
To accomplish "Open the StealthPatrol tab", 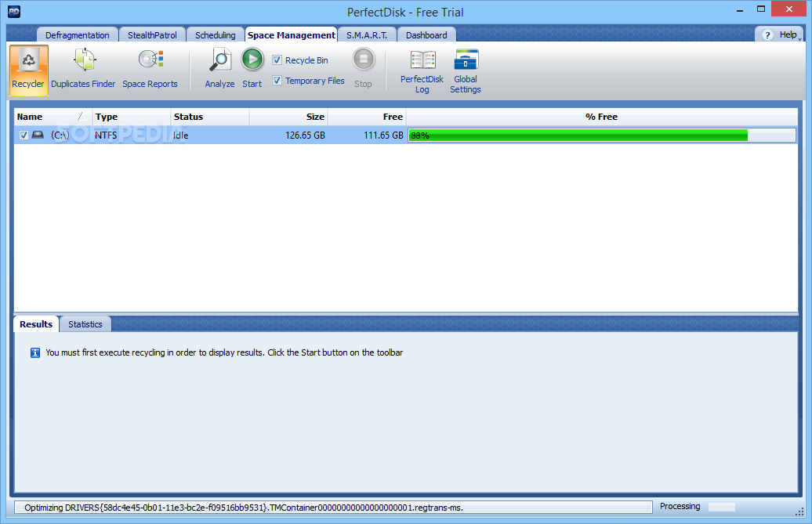I will [x=152, y=35].
